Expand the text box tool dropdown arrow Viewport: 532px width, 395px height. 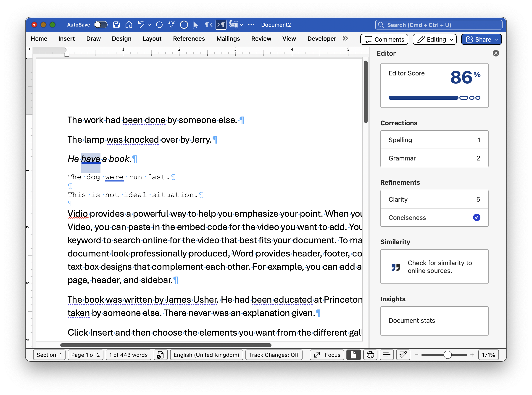tap(242, 25)
